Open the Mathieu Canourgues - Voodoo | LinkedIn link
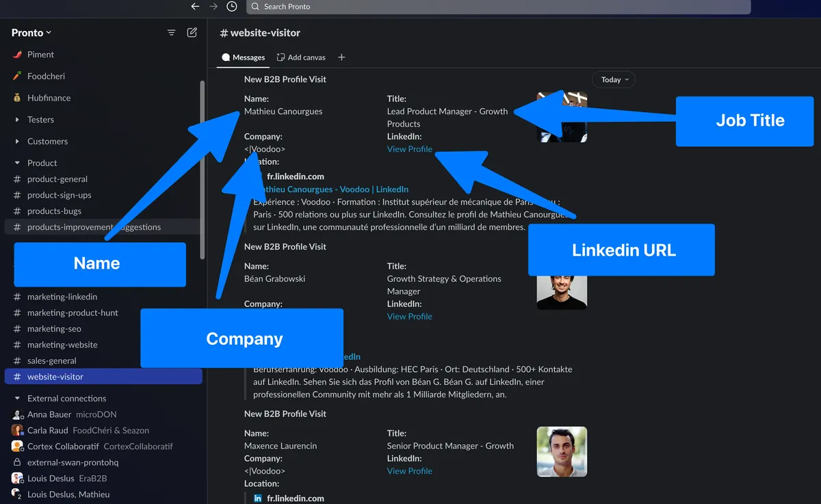This screenshot has width=821, height=504. pos(331,189)
